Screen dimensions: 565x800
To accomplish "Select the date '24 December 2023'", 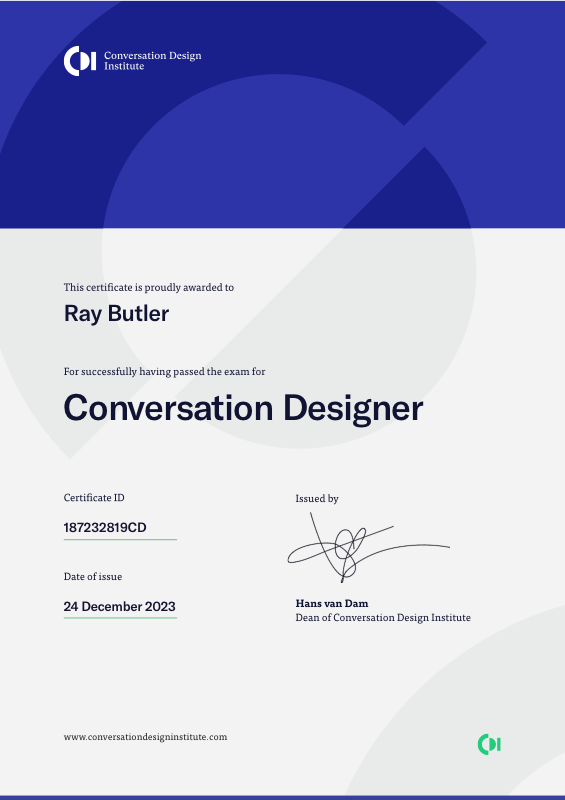I will coord(119,607).
